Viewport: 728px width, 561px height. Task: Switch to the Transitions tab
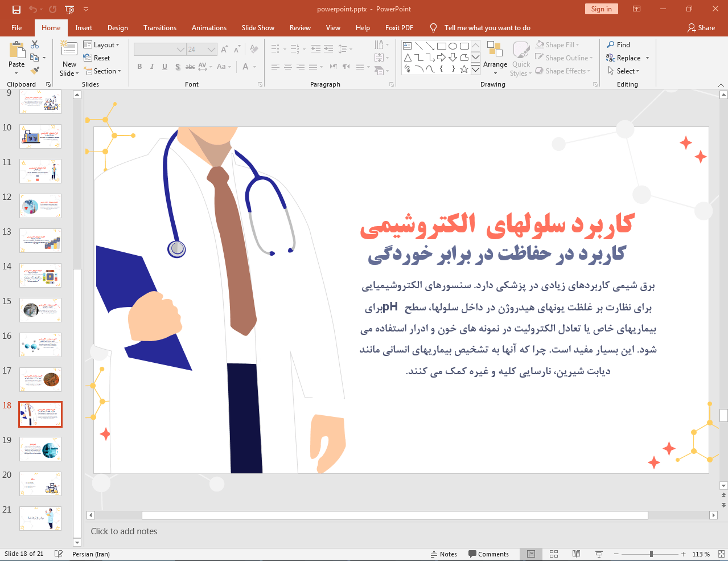pos(160,27)
